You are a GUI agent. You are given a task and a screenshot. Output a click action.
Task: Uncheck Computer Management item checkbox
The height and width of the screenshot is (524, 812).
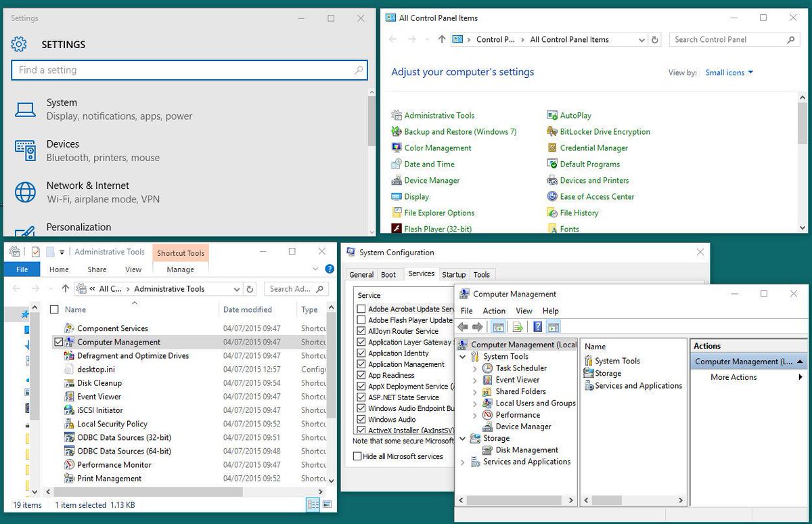[x=58, y=343]
